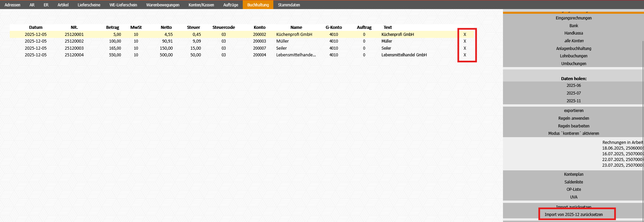
Task: Delete the Lebensmittelhandel GmbH row with X
Action: [x=465, y=55]
